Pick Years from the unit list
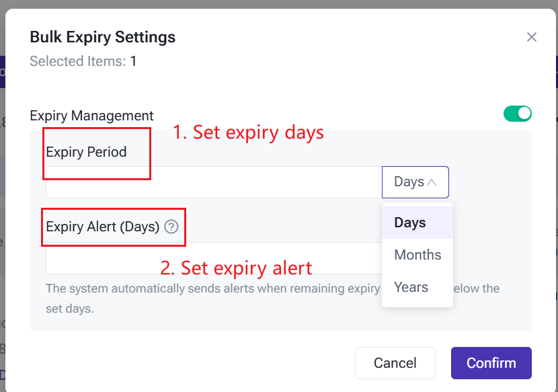 [x=411, y=287]
